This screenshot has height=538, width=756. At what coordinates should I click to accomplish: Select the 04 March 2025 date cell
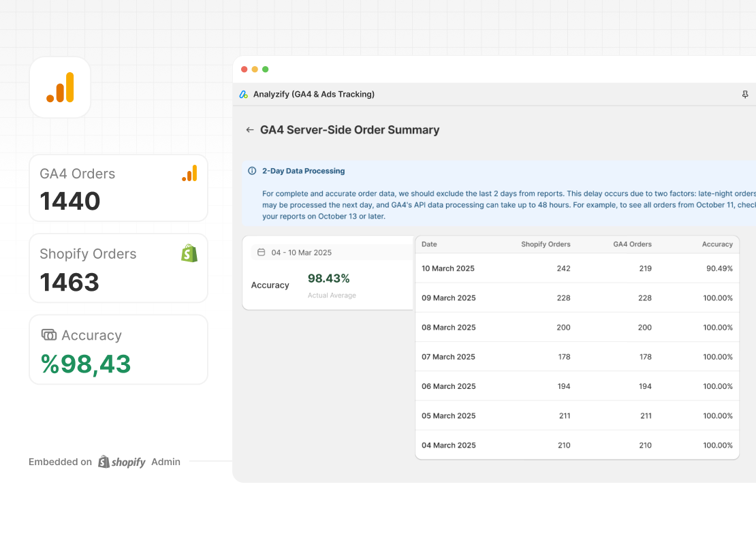click(448, 445)
